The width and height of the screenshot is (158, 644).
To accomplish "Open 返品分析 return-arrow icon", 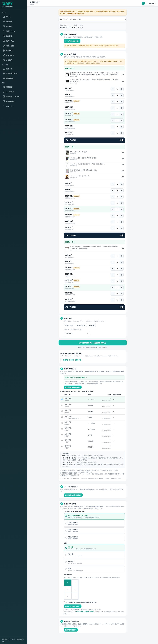I will coord(4,36).
